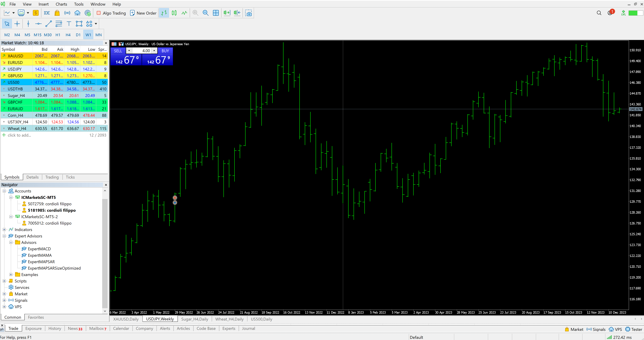Switch to Ticks tab in Market Watch
Screen dimensions: 644x340
70,177
